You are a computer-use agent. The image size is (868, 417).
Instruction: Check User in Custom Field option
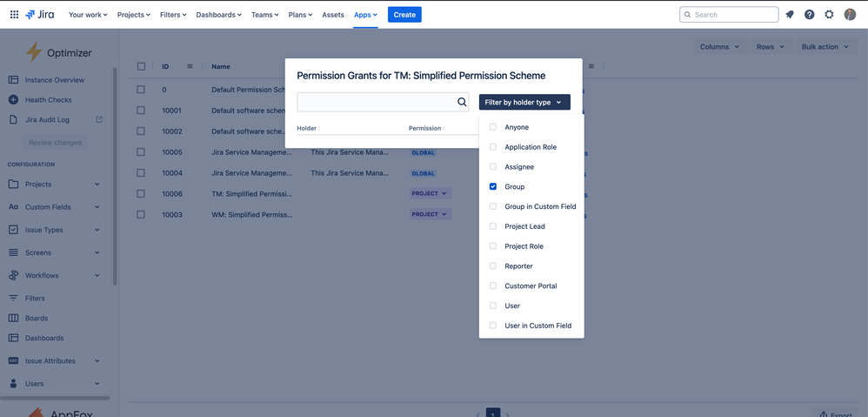tap(492, 326)
